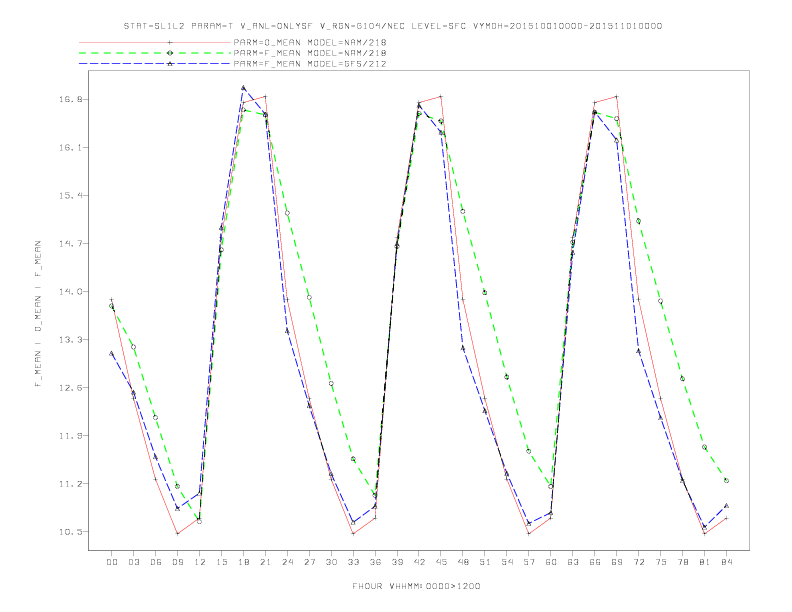
Task: Click x-axis forecast hour label 24
Action: [287, 562]
